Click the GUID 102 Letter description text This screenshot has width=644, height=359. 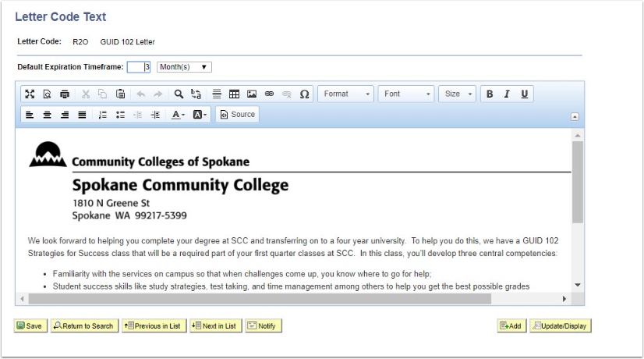127,41
